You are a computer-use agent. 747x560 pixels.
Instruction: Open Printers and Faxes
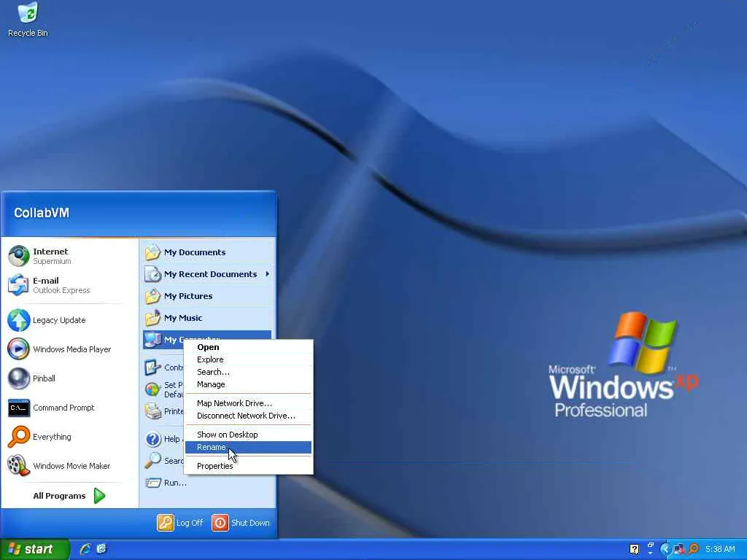[163, 411]
